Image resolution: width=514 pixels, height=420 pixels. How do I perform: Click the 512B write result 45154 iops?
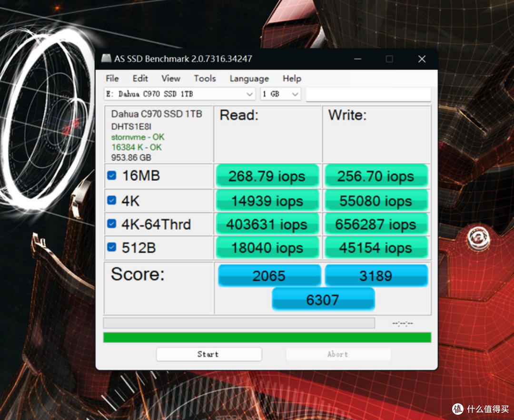click(376, 248)
